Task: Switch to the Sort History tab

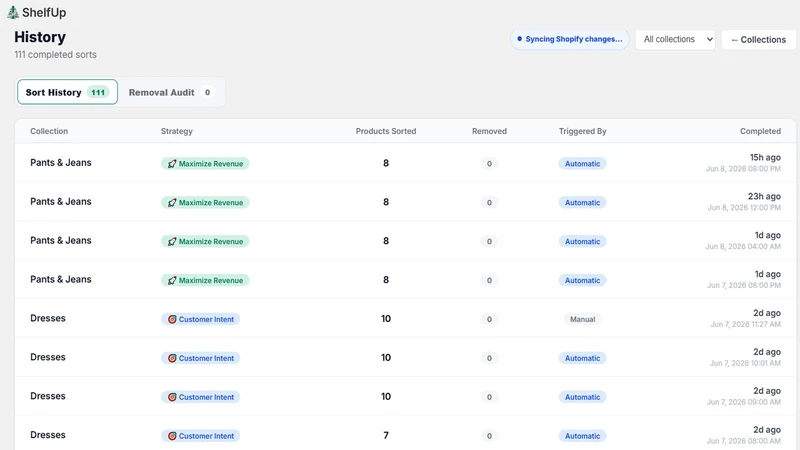Action: (67, 92)
